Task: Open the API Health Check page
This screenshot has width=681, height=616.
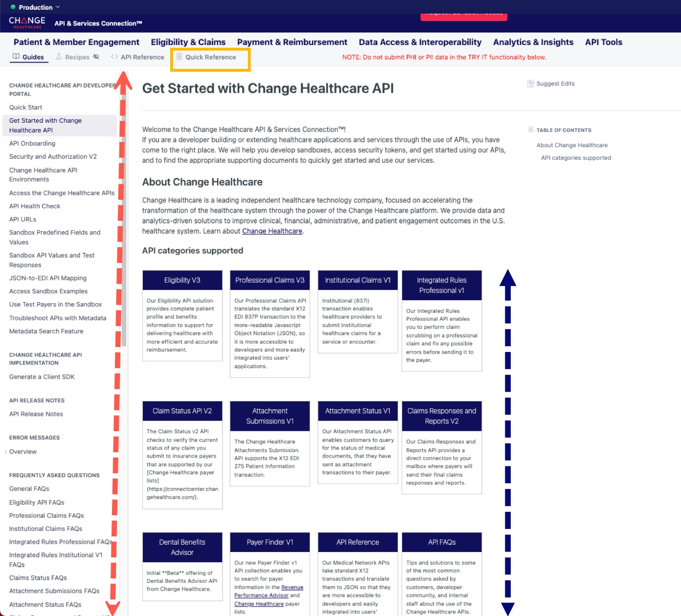Action: point(35,206)
